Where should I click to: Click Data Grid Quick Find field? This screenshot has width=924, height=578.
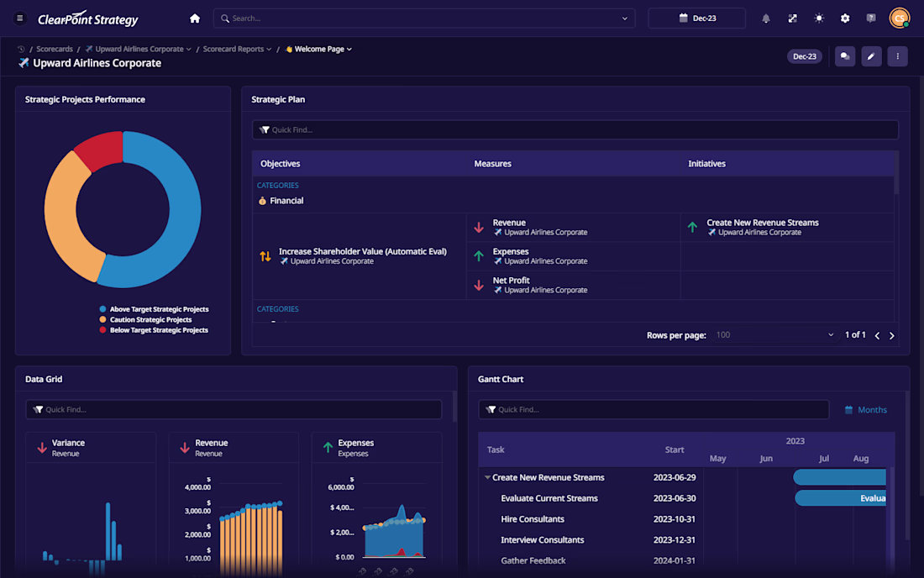234,409
